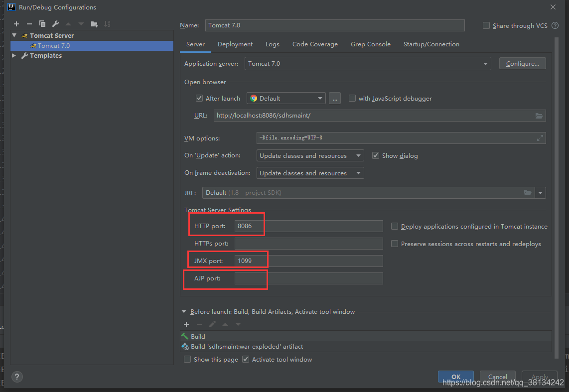The height and width of the screenshot is (392, 569).
Task: Open the Code Coverage tab
Action: [315, 44]
